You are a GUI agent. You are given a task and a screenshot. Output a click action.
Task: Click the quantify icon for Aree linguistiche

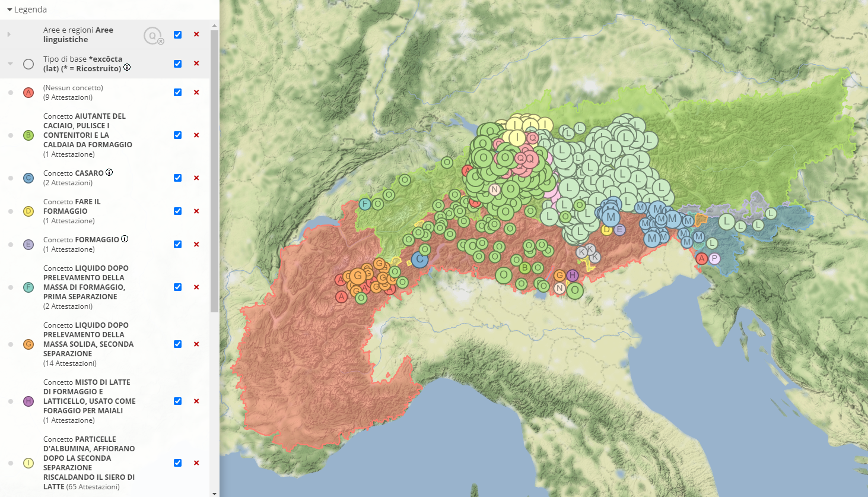click(x=153, y=36)
